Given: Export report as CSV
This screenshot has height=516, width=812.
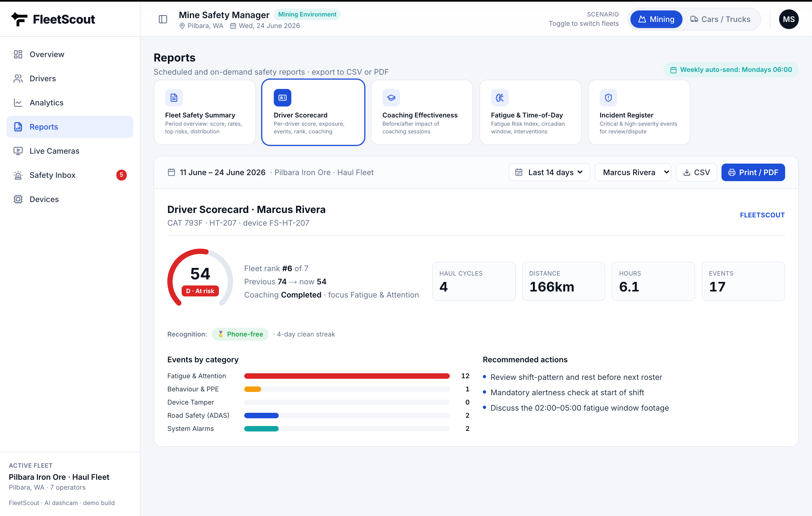Looking at the screenshot, I should point(696,172).
